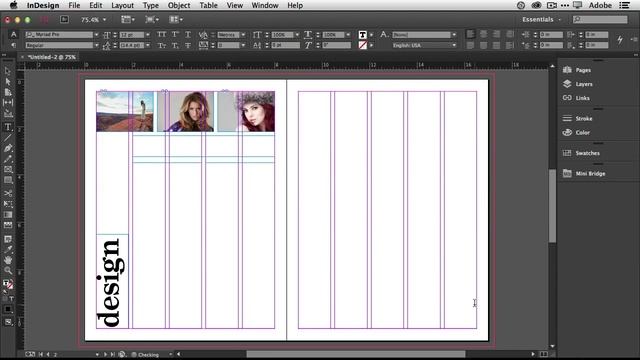Select the woman on hillside photo thumbnail
640x360 pixels.
click(125, 111)
